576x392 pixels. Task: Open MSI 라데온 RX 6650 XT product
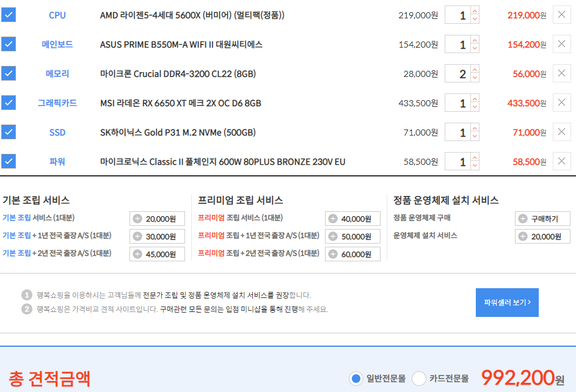180,103
